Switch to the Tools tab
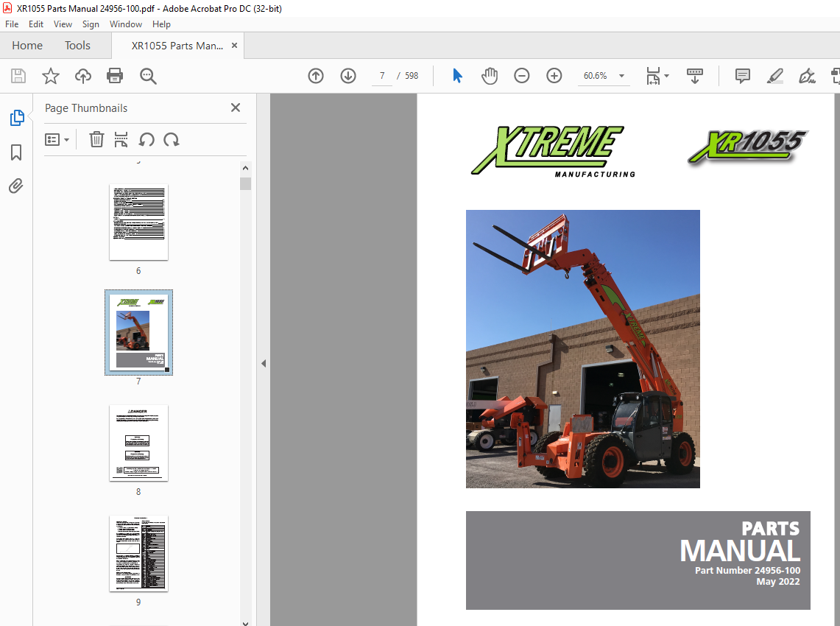 (x=78, y=46)
